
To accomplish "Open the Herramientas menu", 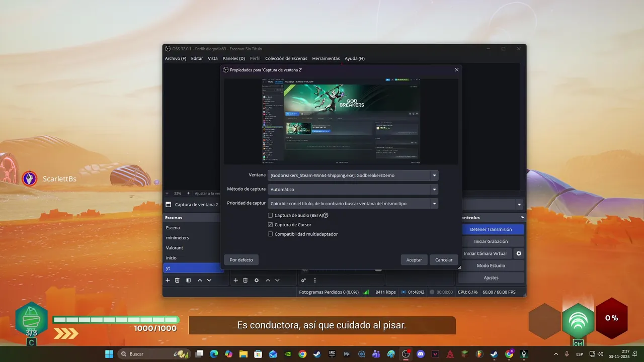I will click(326, 58).
